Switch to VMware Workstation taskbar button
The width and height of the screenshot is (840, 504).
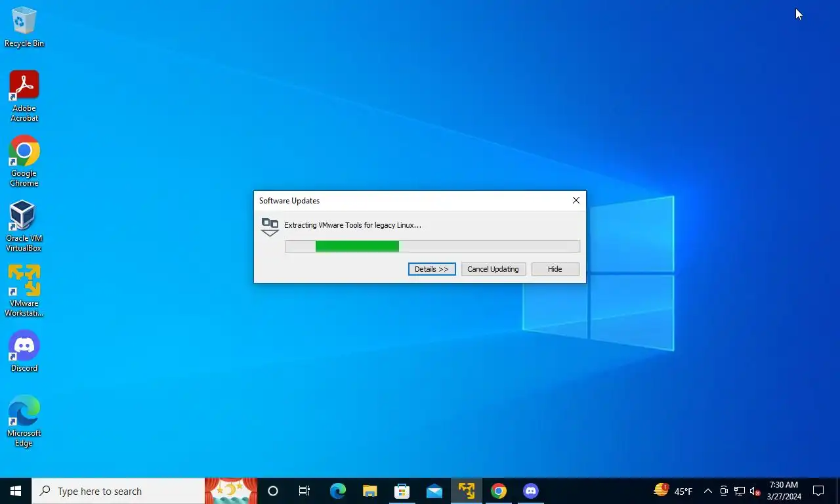point(467,491)
